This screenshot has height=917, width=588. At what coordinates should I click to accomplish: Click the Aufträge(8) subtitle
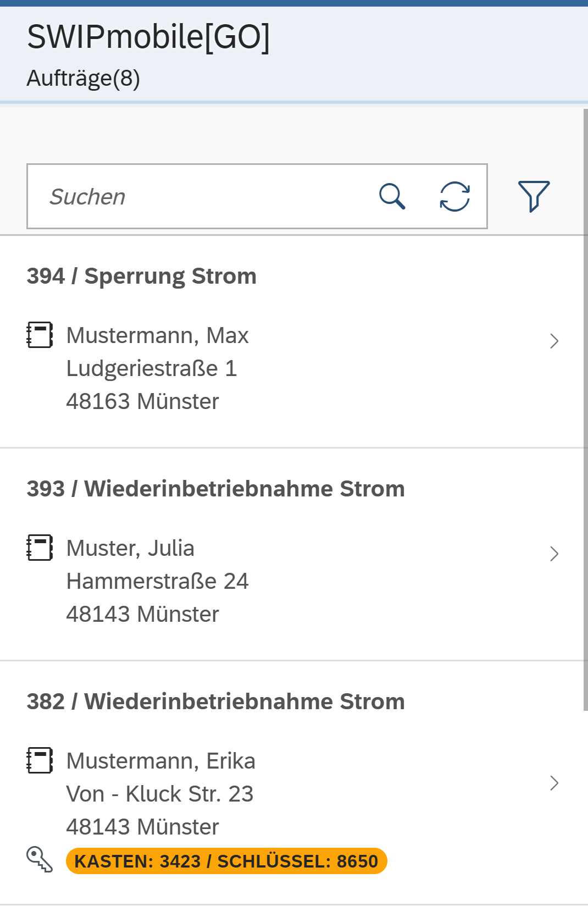pyautogui.click(x=84, y=78)
